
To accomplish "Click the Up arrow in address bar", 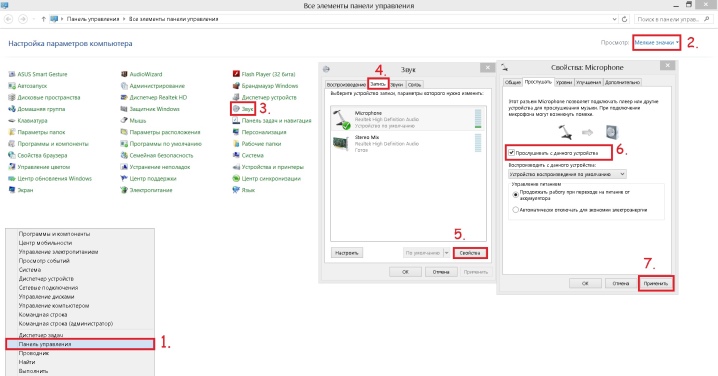I will 44,19.
